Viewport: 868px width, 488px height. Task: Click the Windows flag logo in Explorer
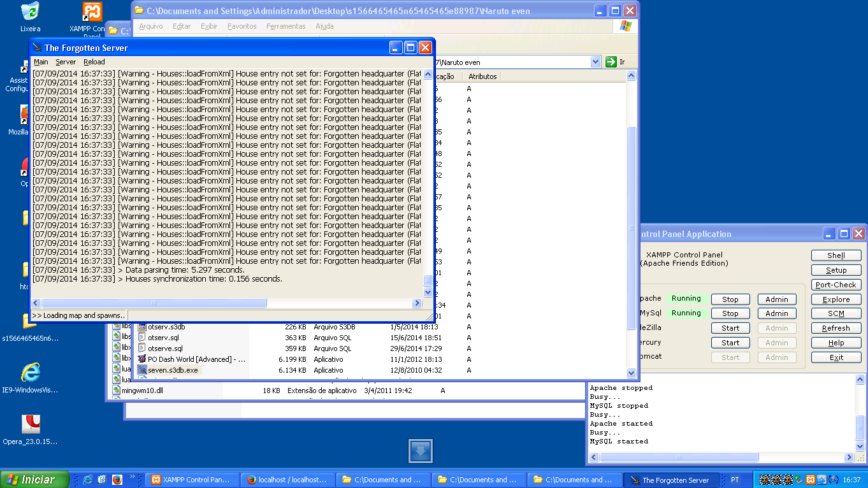pos(626,26)
